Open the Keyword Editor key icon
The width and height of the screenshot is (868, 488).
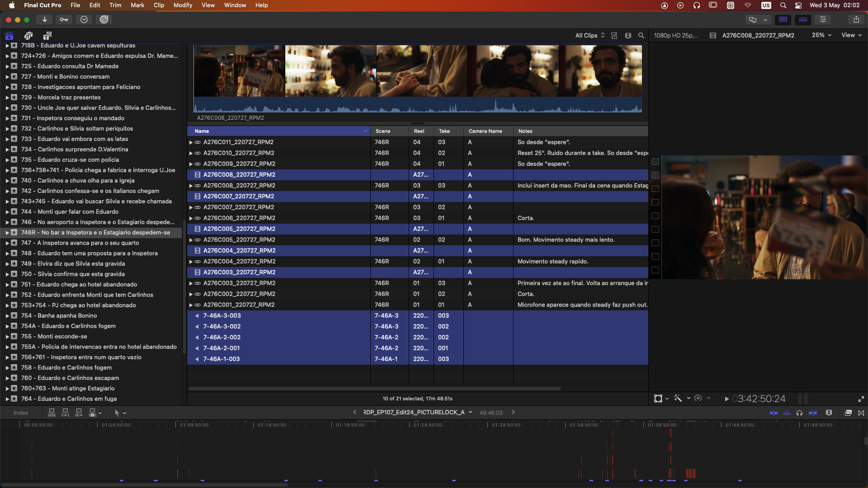[64, 19]
